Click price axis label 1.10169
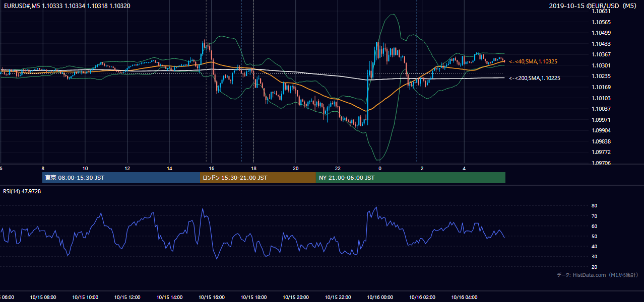 (x=601, y=87)
